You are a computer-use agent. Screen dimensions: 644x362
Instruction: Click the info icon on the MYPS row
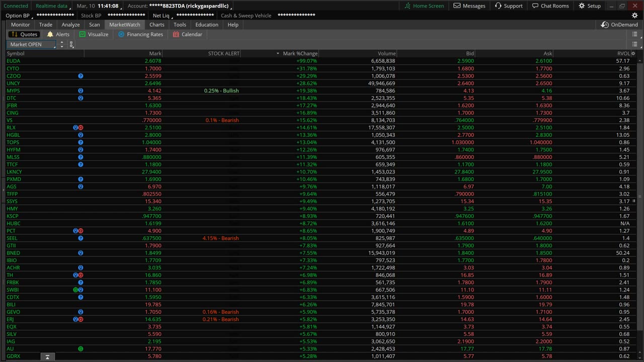click(x=80, y=90)
